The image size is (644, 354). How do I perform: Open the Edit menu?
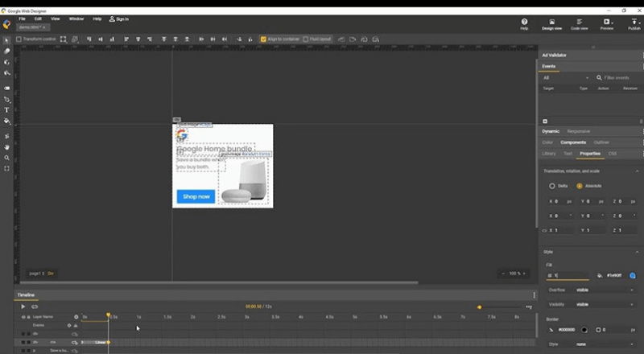tap(38, 19)
